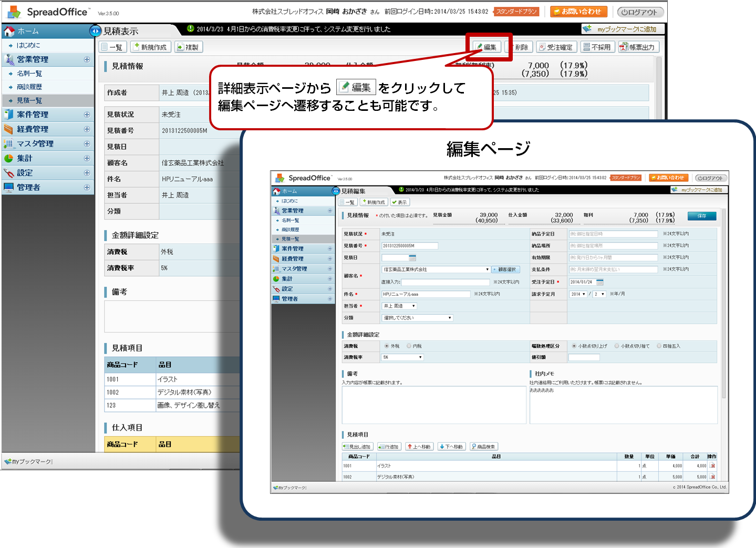The image size is (756, 548).
Task: Open the calendar icon beside 受注予定日
Action: 600,282
